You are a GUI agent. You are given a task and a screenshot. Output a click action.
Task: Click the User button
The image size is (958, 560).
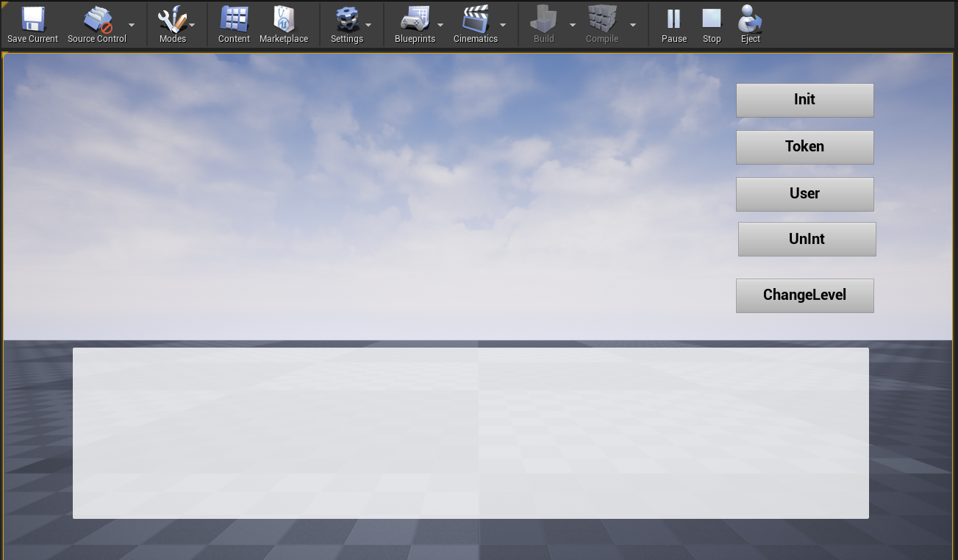(805, 194)
